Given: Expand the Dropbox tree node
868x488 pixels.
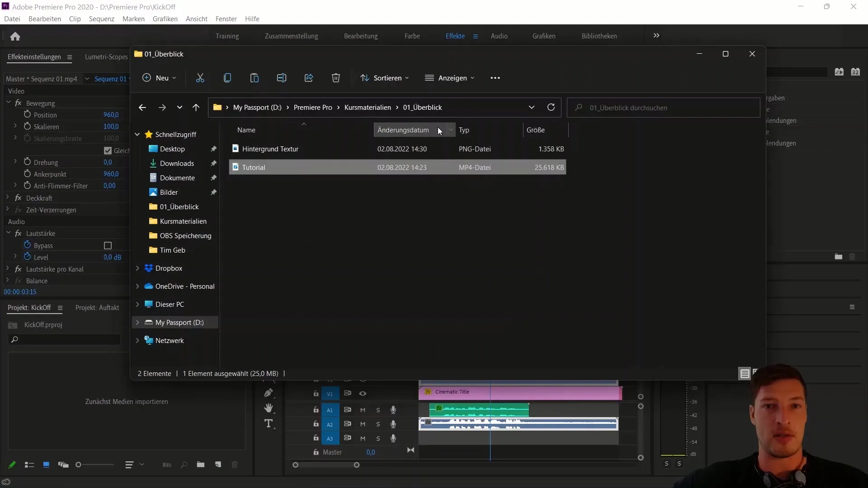Looking at the screenshot, I should click(137, 268).
